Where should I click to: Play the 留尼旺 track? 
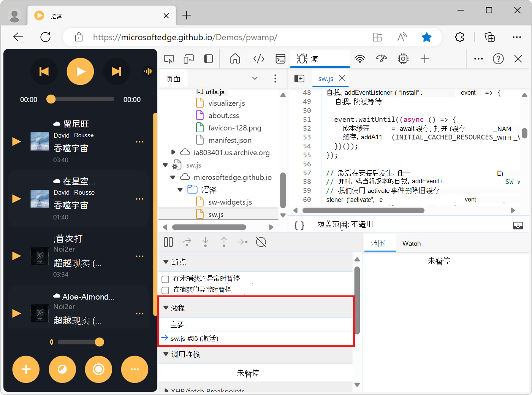[17, 141]
